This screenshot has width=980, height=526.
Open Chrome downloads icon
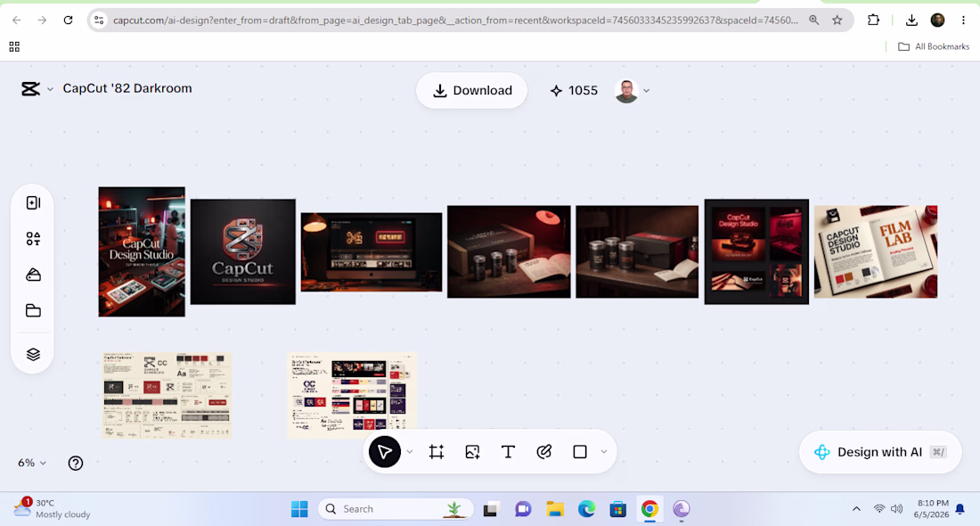coord(911,20)
